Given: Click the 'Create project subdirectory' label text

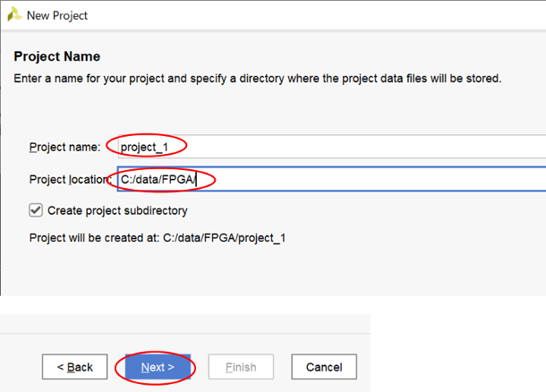Looking at the screenshot, I should click(x=117, y=210).
